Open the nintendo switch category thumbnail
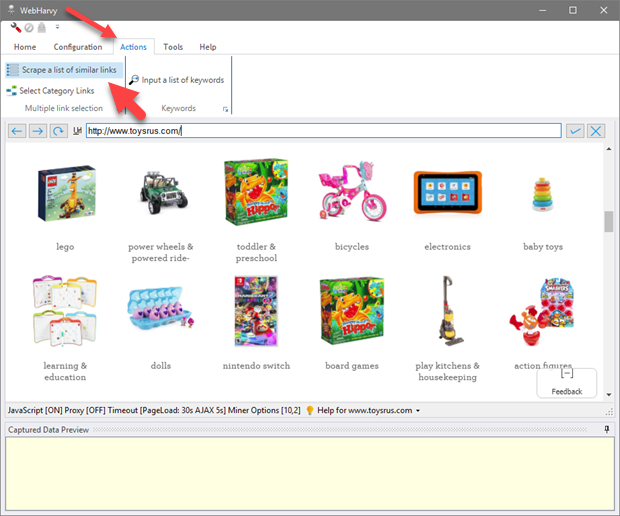The image size is (620, 516). 256,310
